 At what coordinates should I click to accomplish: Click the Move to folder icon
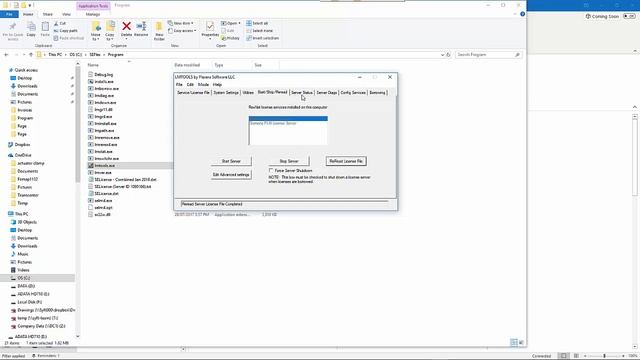coord(96,27)
